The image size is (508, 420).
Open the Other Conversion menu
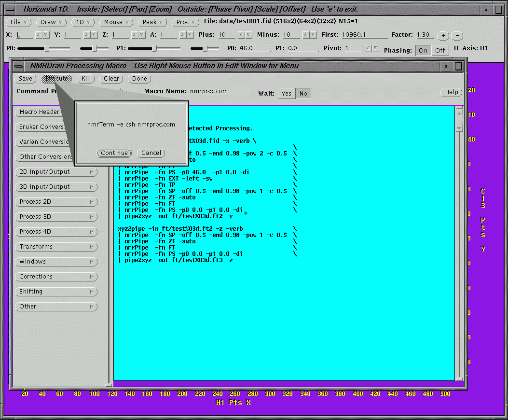44,156
